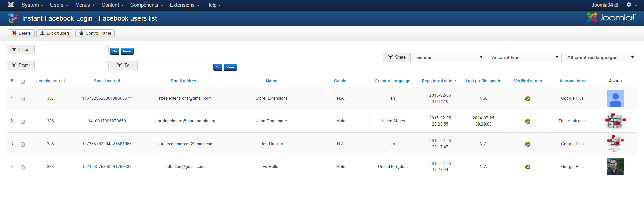Click the 'United Kingdom' country cell

coord(393,167)
